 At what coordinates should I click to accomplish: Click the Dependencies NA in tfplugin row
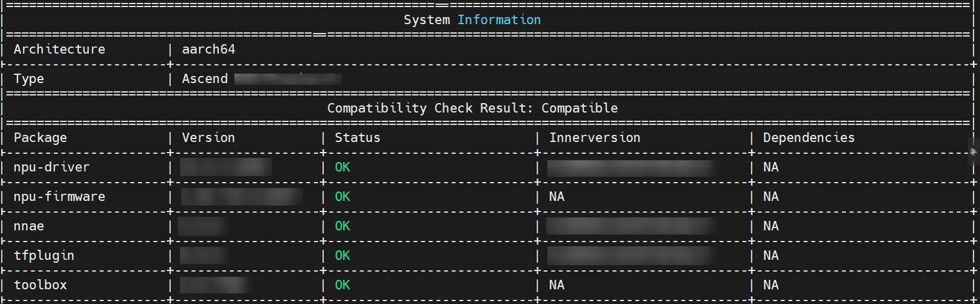771,256
